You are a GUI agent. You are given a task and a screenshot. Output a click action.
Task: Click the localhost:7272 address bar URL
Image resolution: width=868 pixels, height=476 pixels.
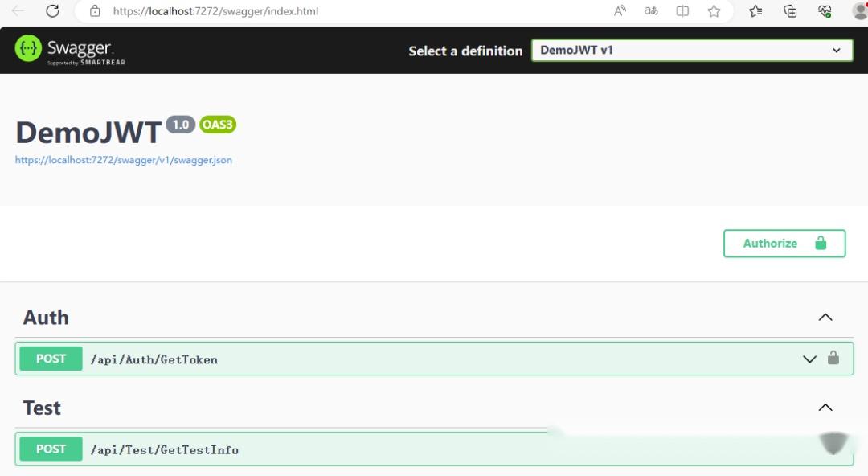pyautogui.click(x=215, y=11)
